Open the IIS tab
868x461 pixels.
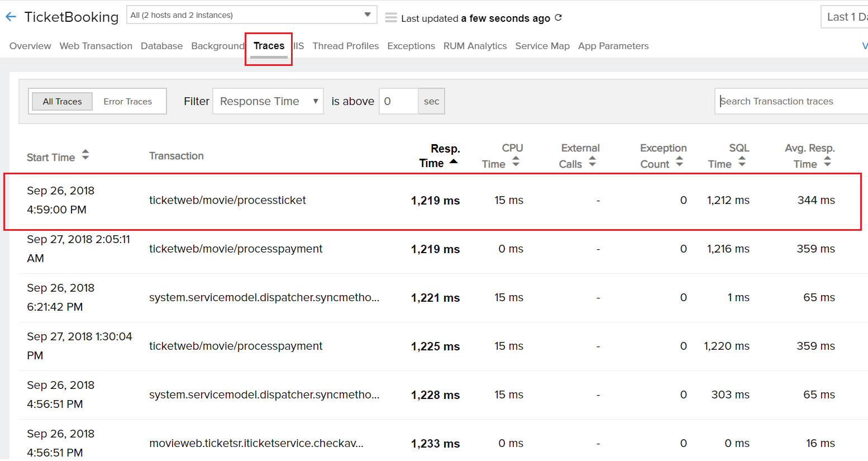point(299,46)
